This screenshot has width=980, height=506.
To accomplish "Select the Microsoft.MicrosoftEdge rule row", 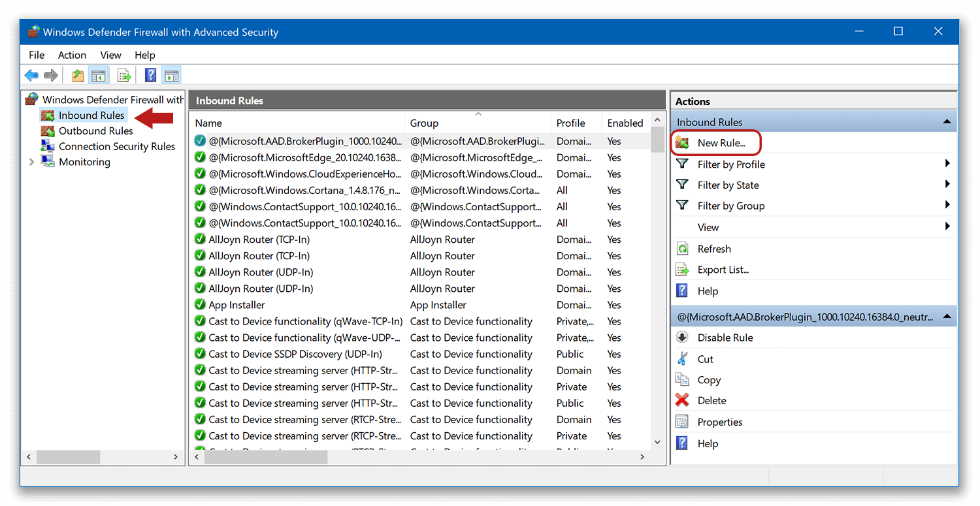I will [420, 157].
